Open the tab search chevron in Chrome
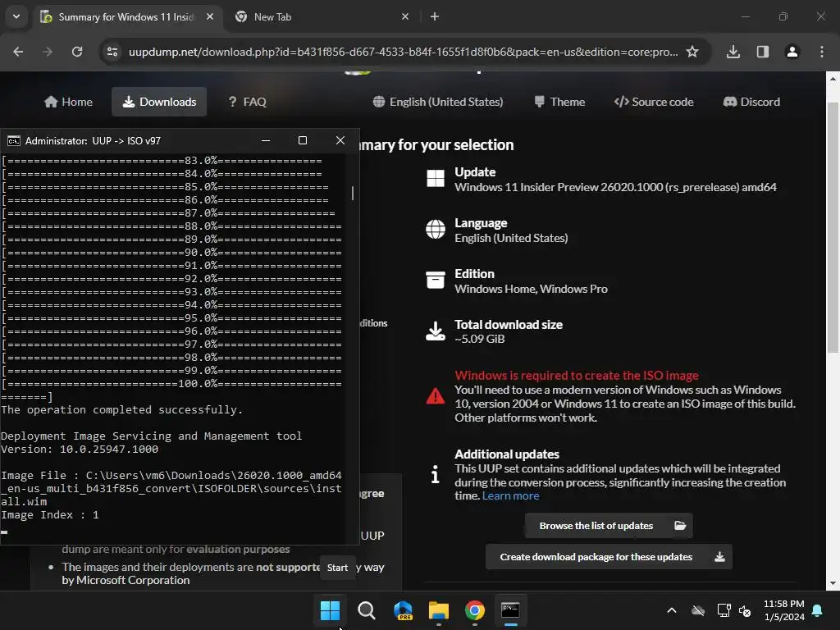 click(x=16, y=16)
